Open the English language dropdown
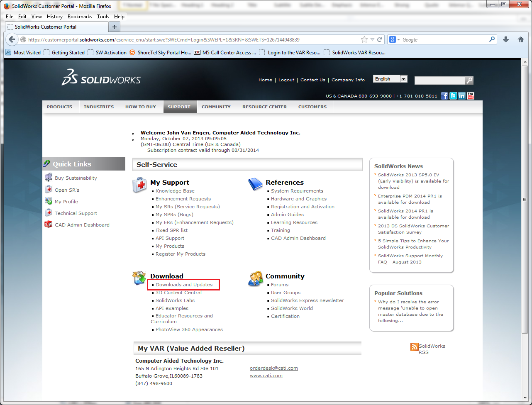 point(390,79)
